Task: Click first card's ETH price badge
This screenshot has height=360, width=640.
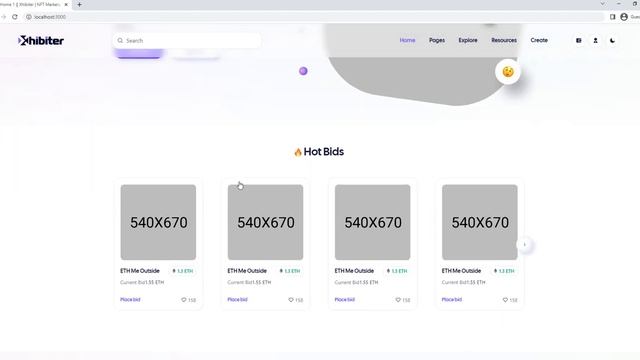Action: (183, 271)
